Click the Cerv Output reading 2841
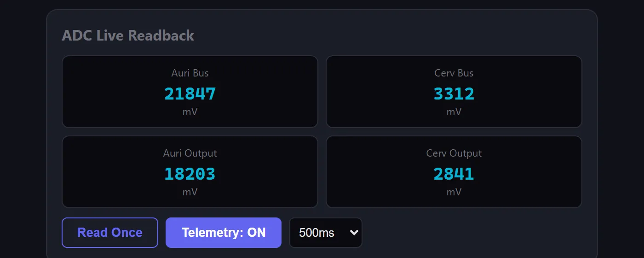The image size is (644, 258). (454, 174)
